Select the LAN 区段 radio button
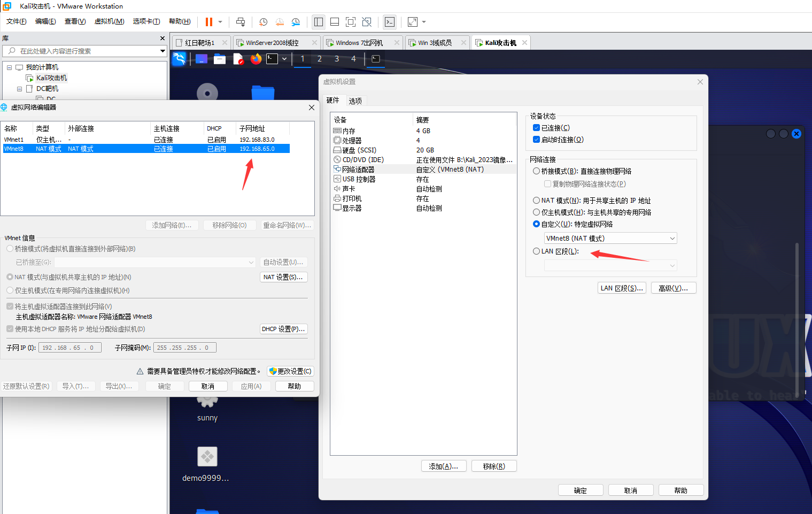The height and width of the screenshot is (514, 812). pos(536,251)
